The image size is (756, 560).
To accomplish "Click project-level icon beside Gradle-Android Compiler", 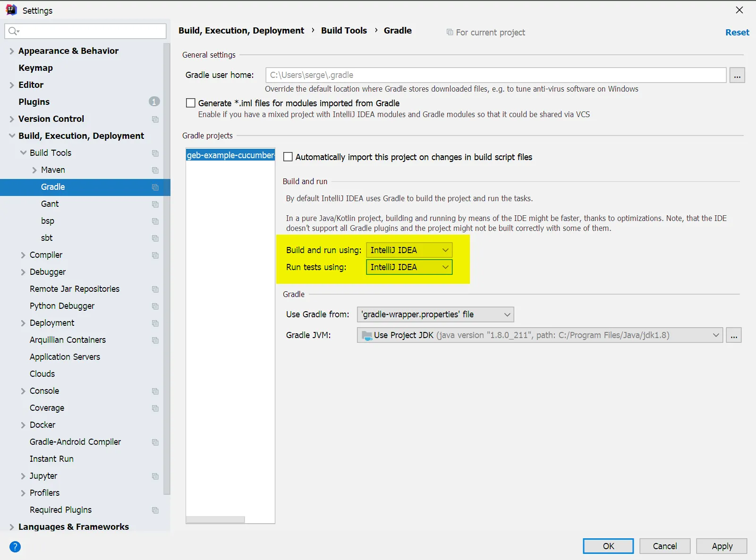I will (x=155, y=442).
